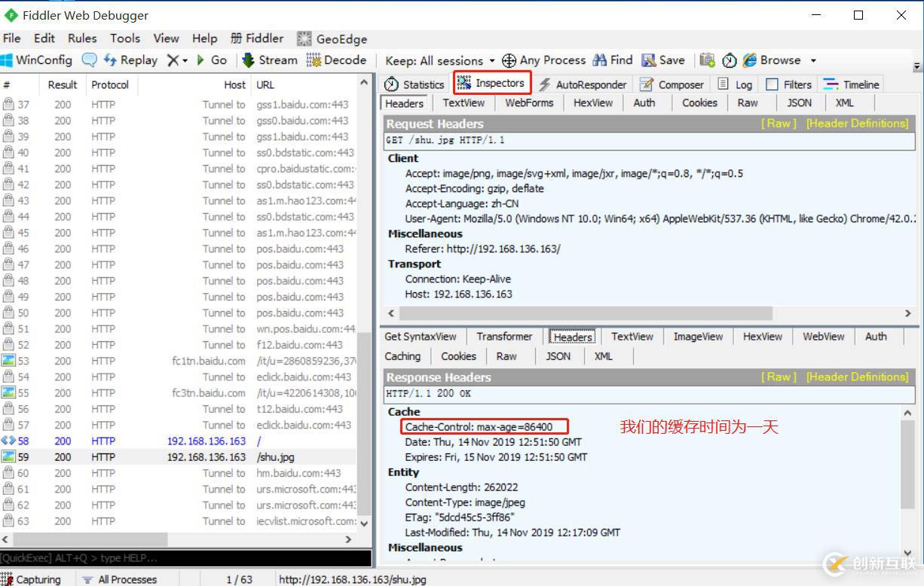This screenshot has height=586, width=924.
Task: Click the User-Agent header line
Action: tap(659, 218)
